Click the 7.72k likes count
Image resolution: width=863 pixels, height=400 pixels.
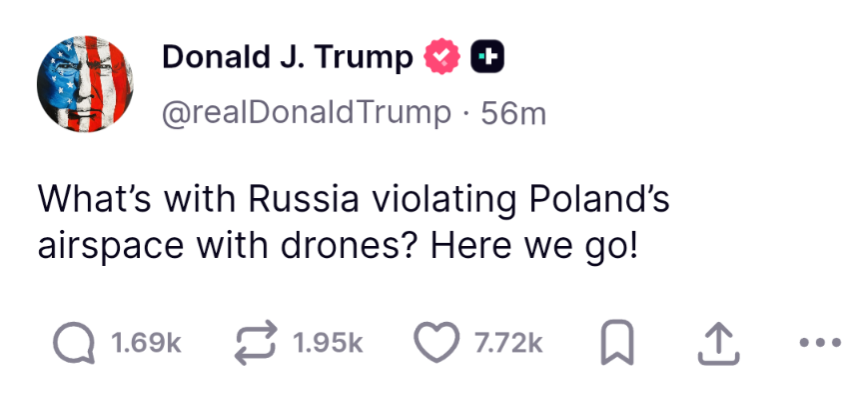(x=509, y=343)
